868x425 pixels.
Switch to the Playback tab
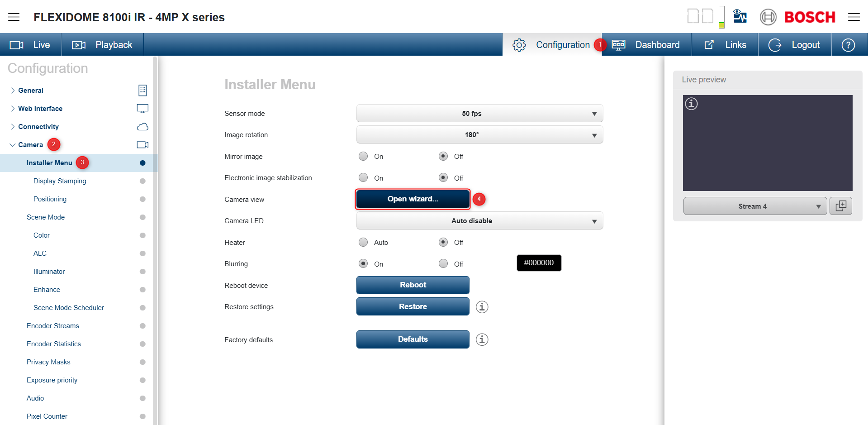coord(103,45)
